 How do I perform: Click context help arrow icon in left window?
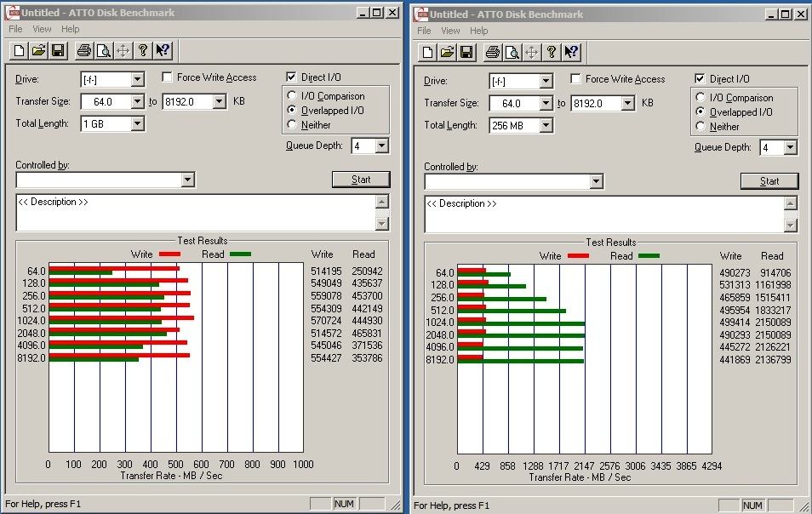pos(163,50)
